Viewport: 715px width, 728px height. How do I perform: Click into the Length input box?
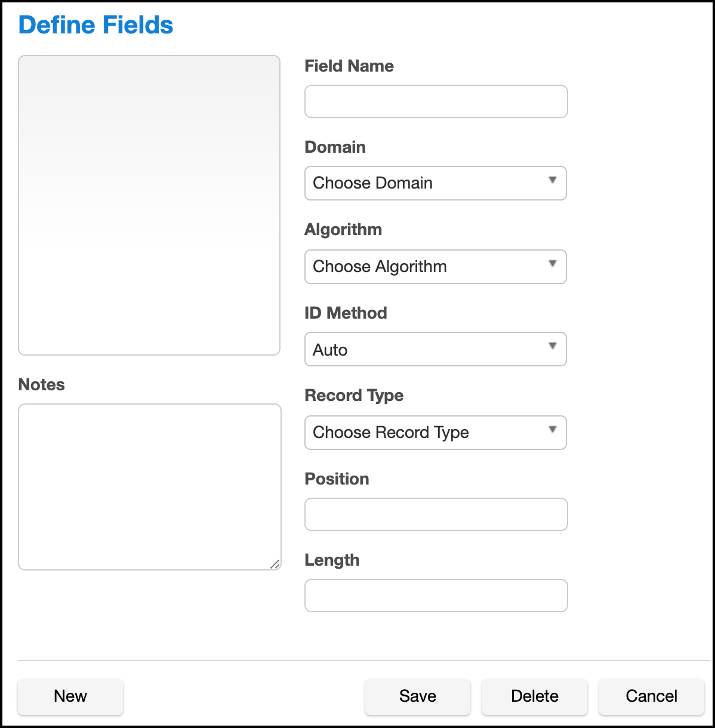[436, 596]
